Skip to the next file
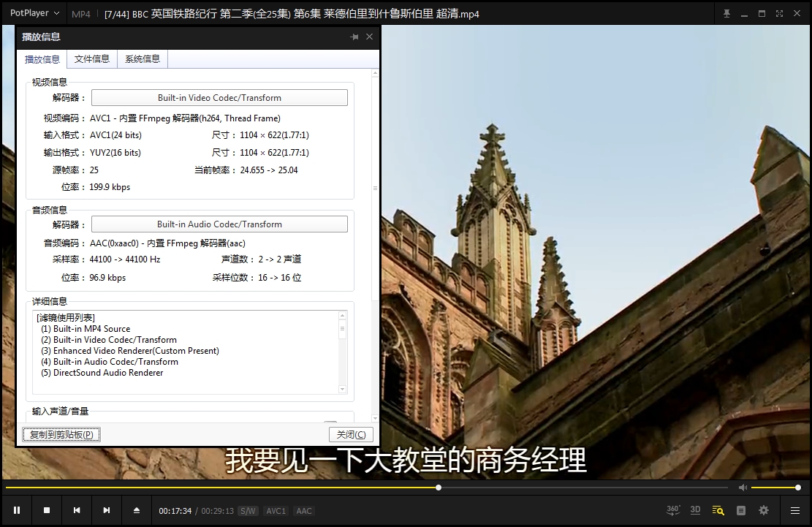812x527 pixels. (x=107, y=510)
